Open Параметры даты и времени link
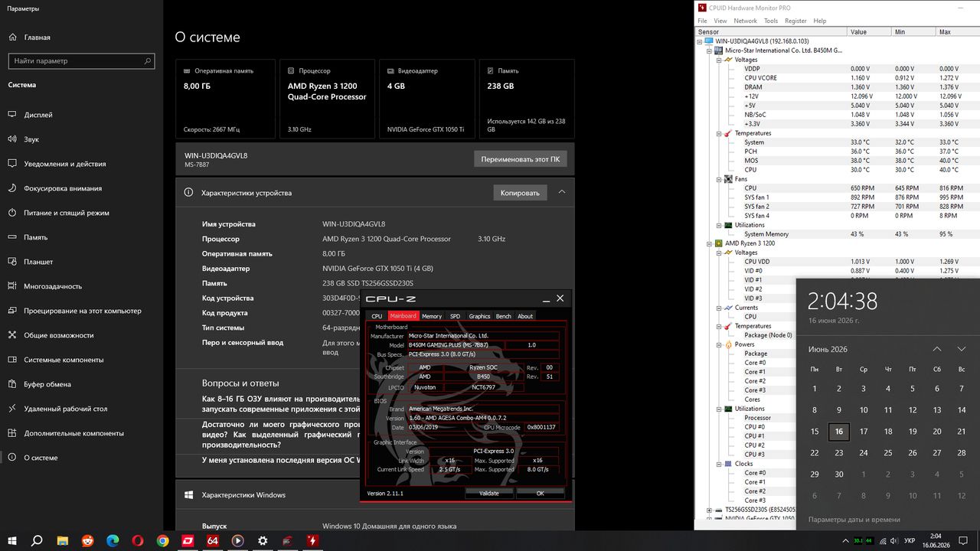This screenshot has width=980, height=551. [x=854, y=520]
